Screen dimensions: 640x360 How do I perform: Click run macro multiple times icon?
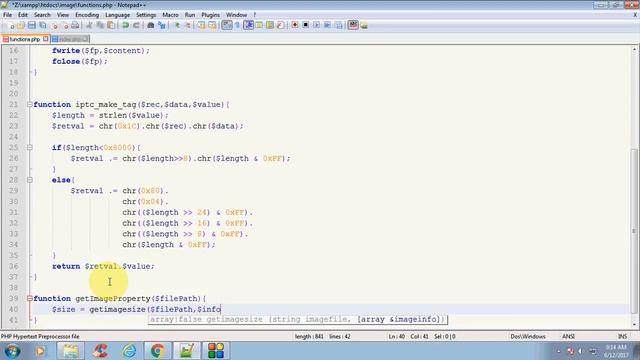(x=327, y=25)
